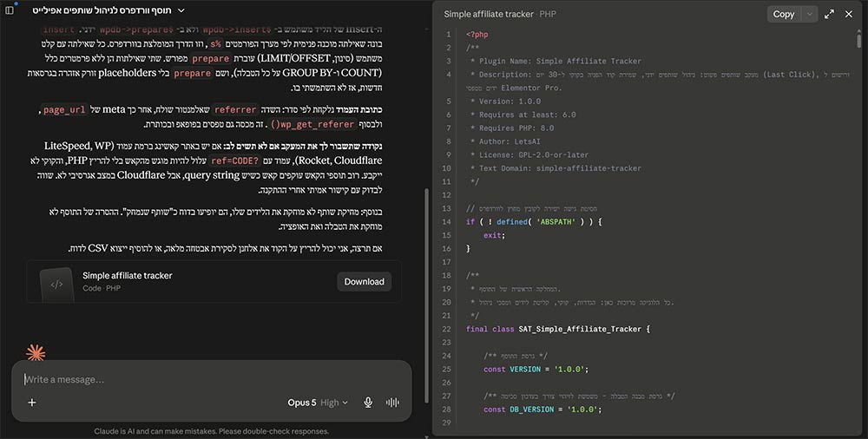Toggle the sidebar panel icon

(x=9, y=10)
